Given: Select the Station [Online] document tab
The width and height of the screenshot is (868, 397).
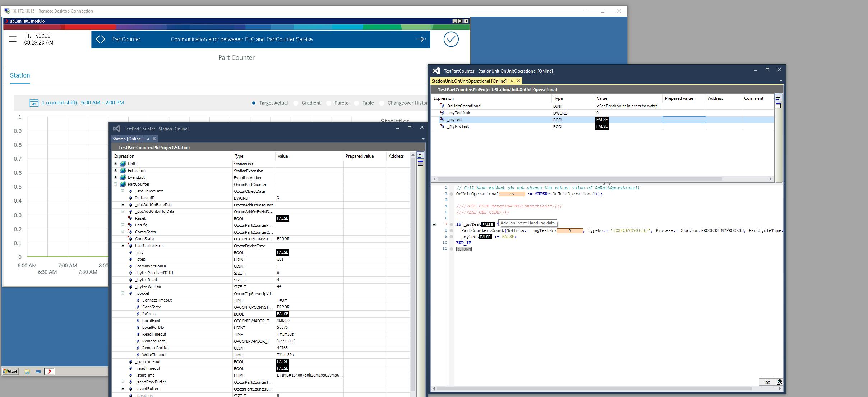Looking at the screenshot, I should pos(127,139).
